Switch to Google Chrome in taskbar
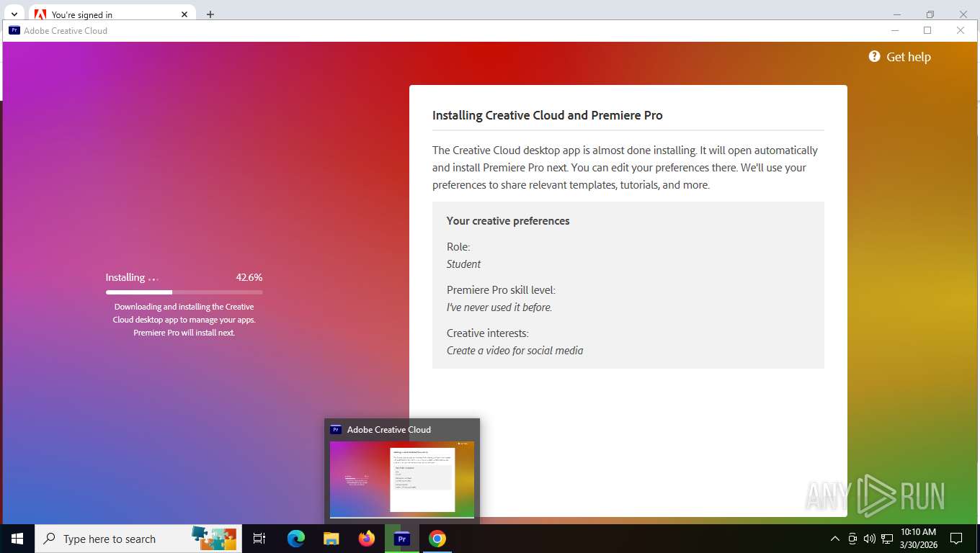Screen dimensions: 980x553 [x=437, y=539]
